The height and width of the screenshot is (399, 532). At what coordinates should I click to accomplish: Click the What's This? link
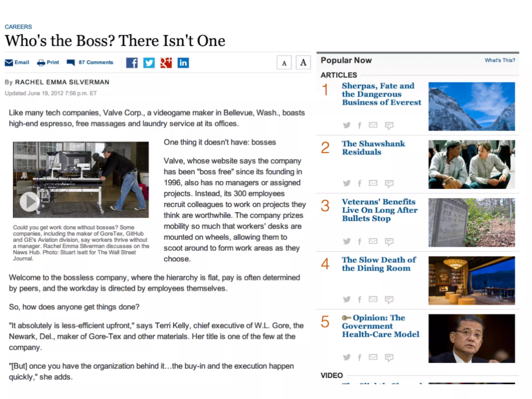500,60
